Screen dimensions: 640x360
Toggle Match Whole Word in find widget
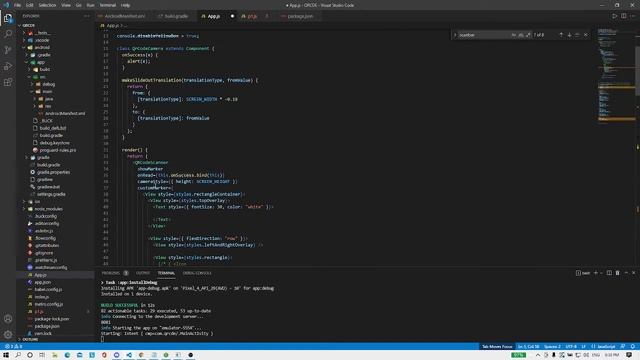point(521,35)
